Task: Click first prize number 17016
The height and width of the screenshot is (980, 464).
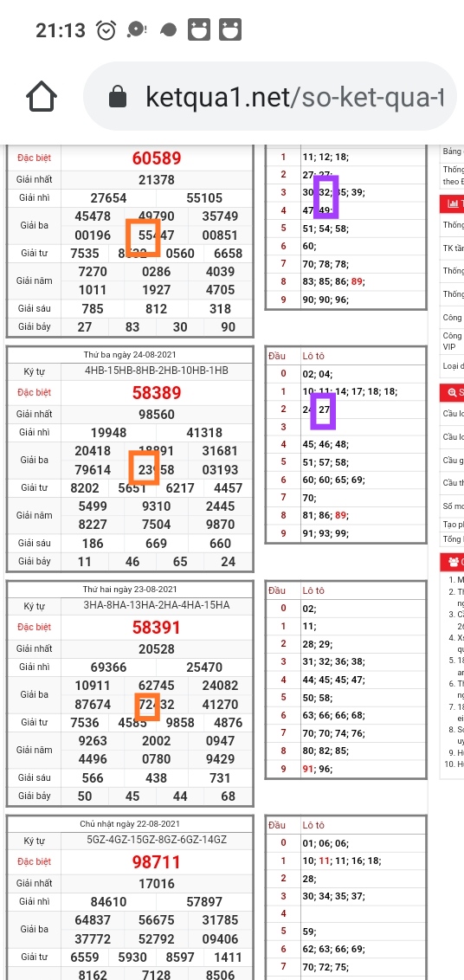Action: (x=157, y=884)
